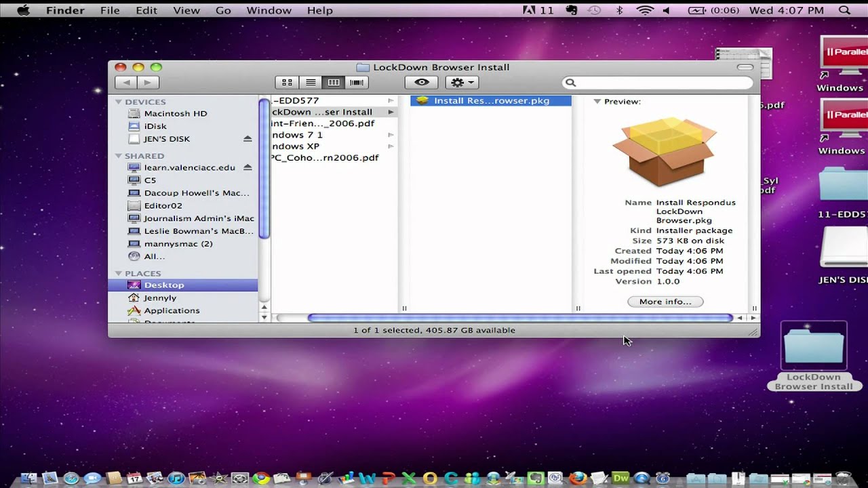Click the Finder search field

pos(658,83)
